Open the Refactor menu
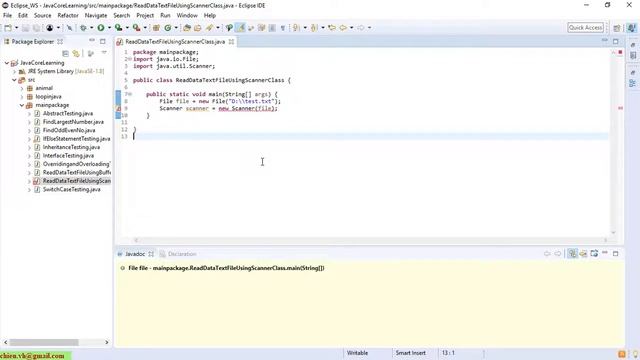 [x=68, y=16]
